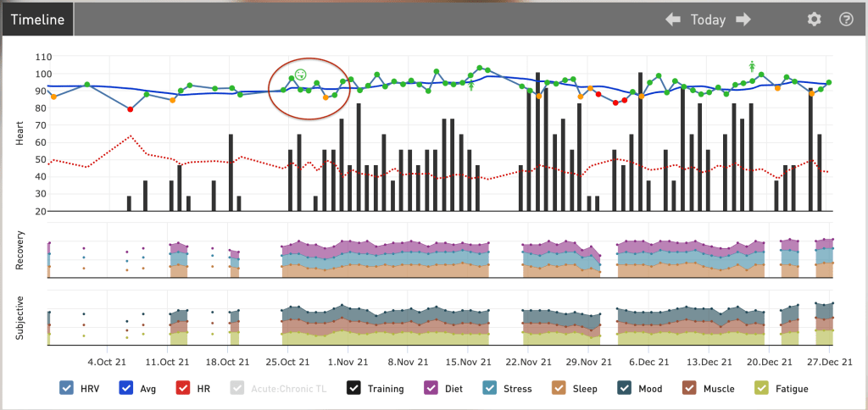Enable the Acute:Chronic TL checkbox
Image resolution: width=868 pixels, height=410 pixels.
tap(238, 389)
